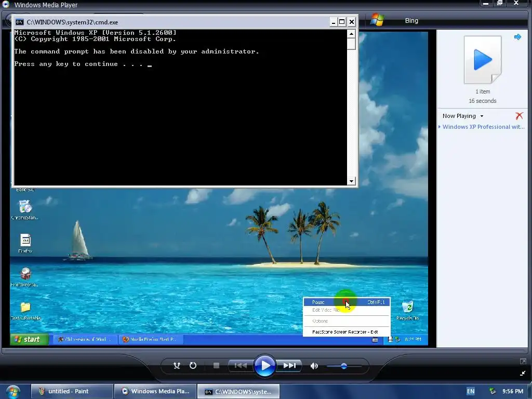Skip to the previous track in Media Player
This screenshot has height=399, width=532.
(241, 365)
